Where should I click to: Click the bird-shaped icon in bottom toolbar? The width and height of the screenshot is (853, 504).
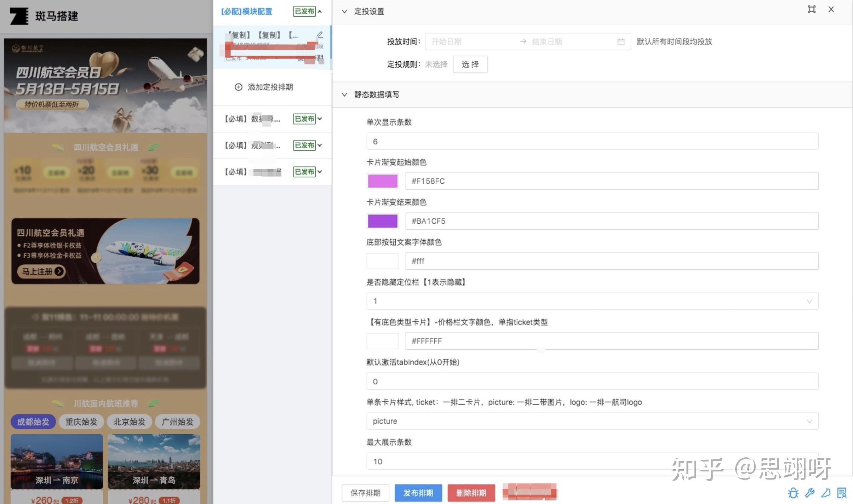click(826, 493)
